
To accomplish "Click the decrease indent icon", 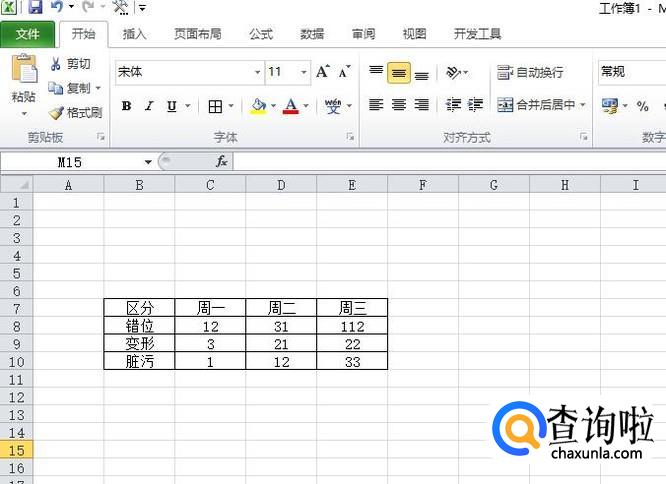I will point(453,105).
